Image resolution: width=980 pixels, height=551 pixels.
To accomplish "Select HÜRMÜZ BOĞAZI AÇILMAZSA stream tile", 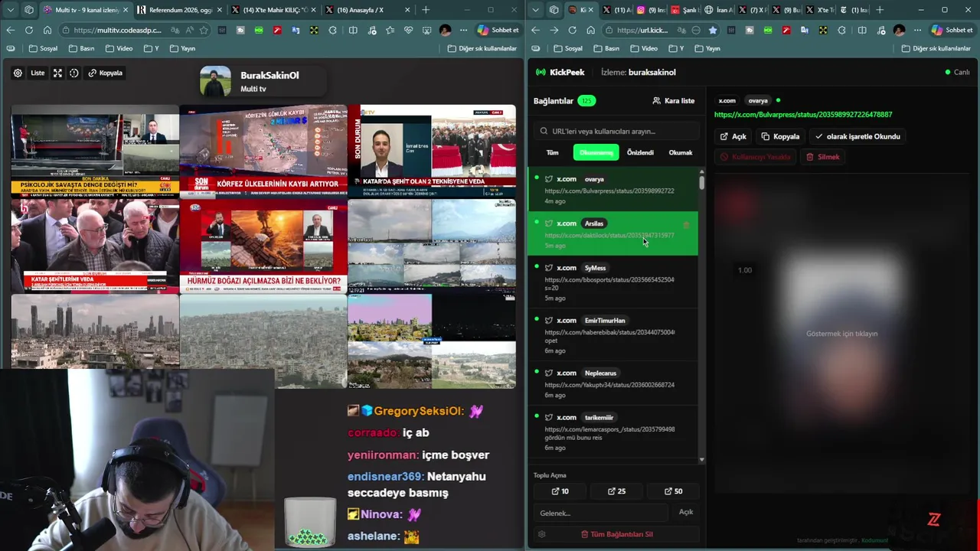I will pos(263,246).
